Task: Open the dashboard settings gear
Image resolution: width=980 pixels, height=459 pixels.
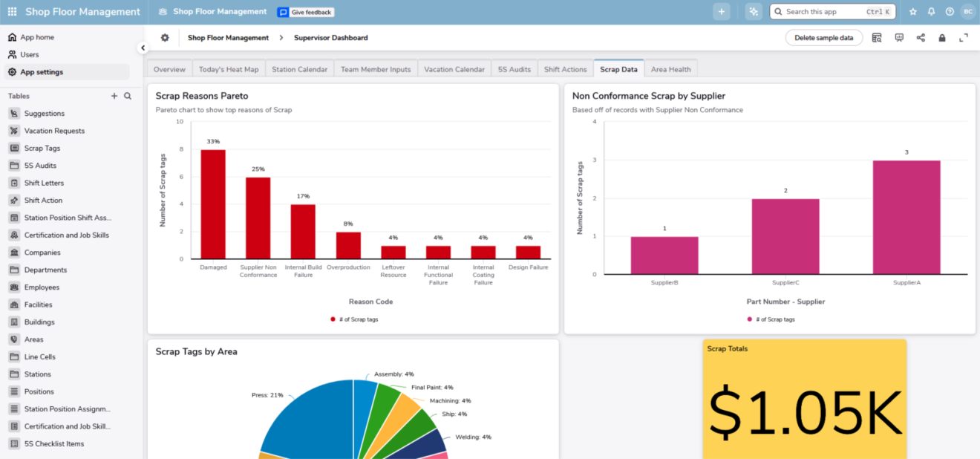Action: 165,37
